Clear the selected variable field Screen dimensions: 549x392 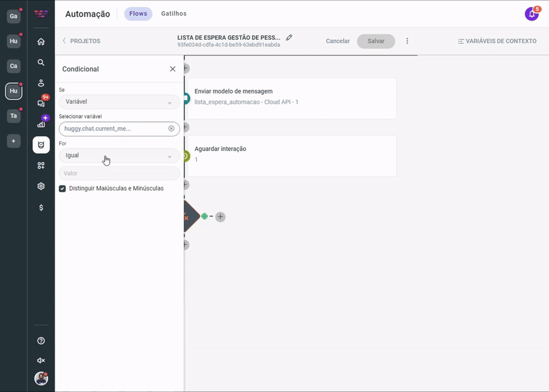(171, 128)
